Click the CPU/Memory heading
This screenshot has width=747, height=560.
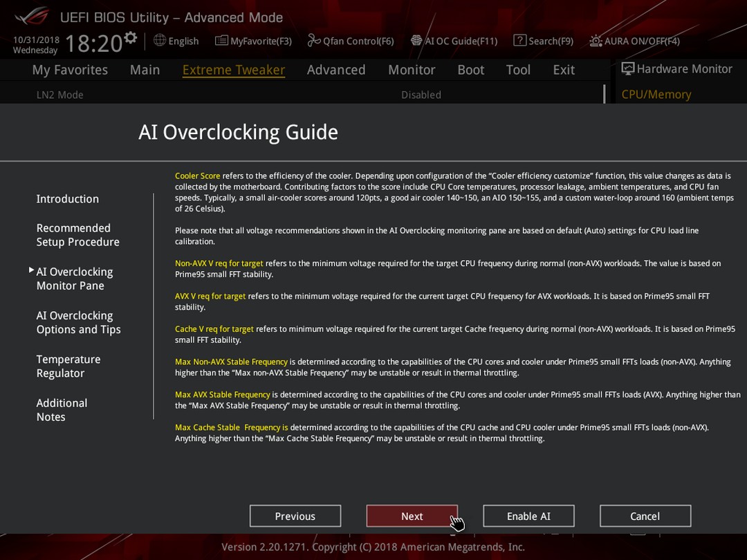[656, 94]
